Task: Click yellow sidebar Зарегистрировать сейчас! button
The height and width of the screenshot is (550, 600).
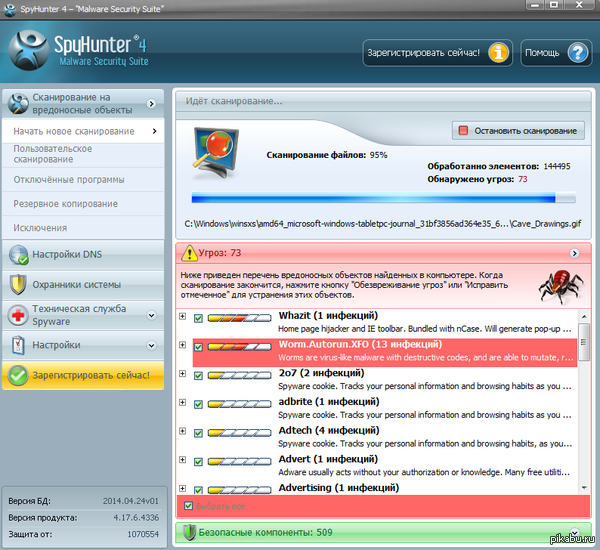Action: point(83,375)
